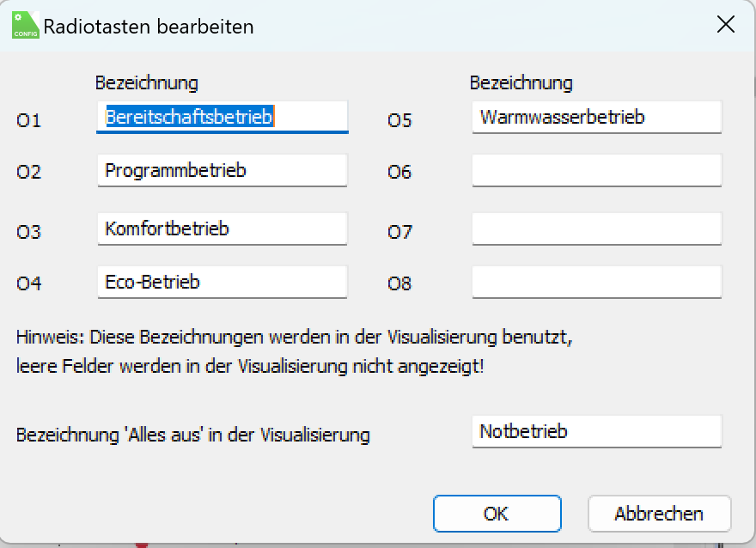
Task: Click the "Bezeichnung 'Alles aus'" label text
Action: coord(192,435)
